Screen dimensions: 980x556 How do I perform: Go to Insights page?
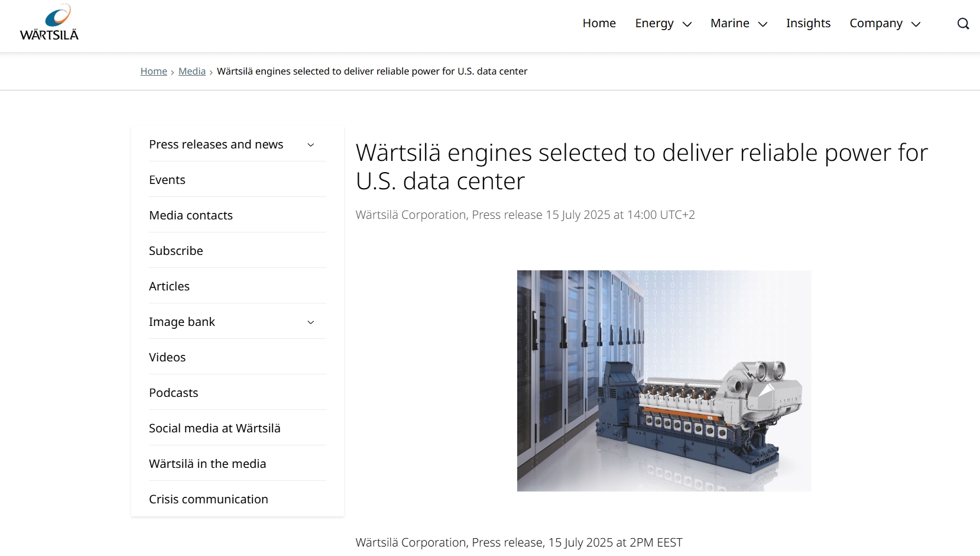[808, 23]
